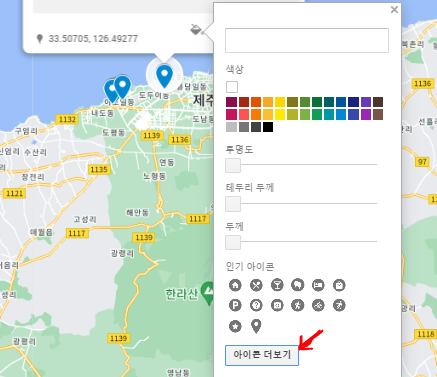Click the 두께 slider handle
Image resolution: width=437 pixels, height=377 pixels.
[233, 242]
